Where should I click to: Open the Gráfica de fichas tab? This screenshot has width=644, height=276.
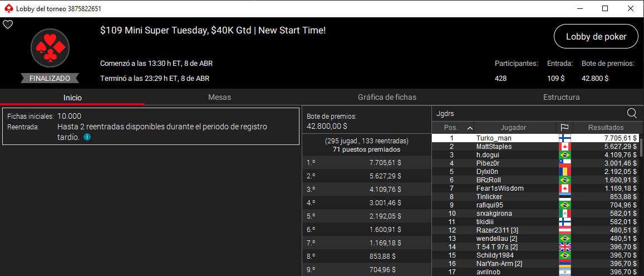pyautogui.click(x=387, y=98)
